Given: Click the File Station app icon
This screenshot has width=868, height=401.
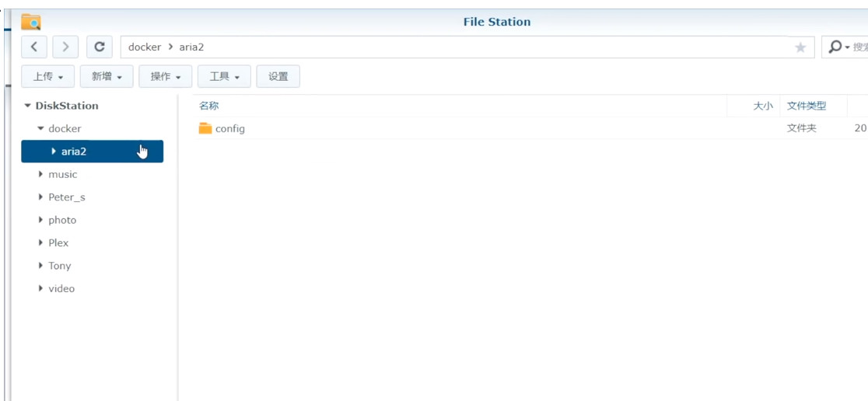Looking at the screenshot, I should pos(31,22).
